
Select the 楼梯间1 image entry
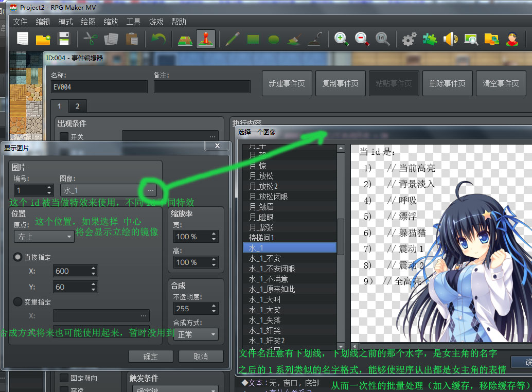click(290, 237)
